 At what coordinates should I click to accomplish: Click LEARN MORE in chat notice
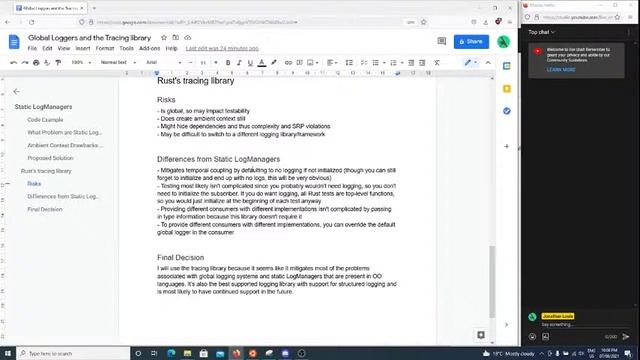561,70
